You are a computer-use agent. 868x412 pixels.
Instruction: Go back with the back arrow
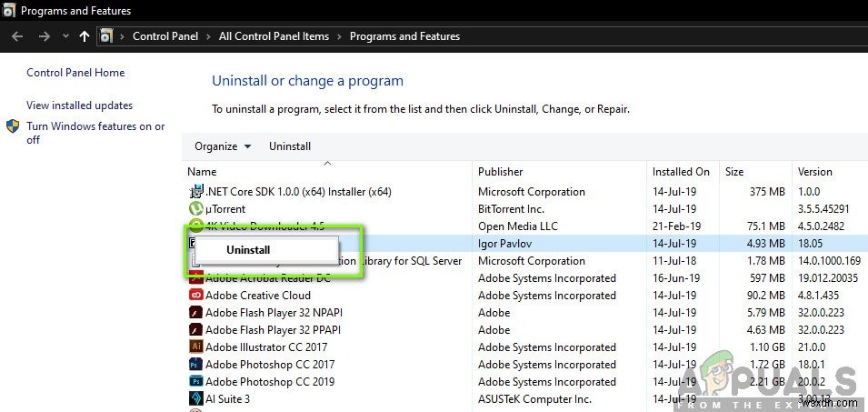(x=17, y=36)
